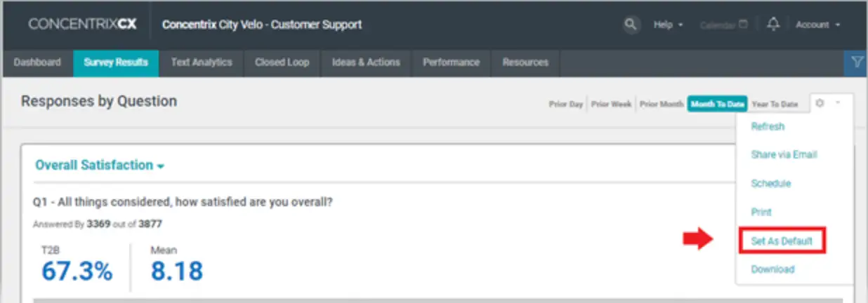Open the Help dropdown menu
Viewport: 868px width, 303px height.
(668, 25)
